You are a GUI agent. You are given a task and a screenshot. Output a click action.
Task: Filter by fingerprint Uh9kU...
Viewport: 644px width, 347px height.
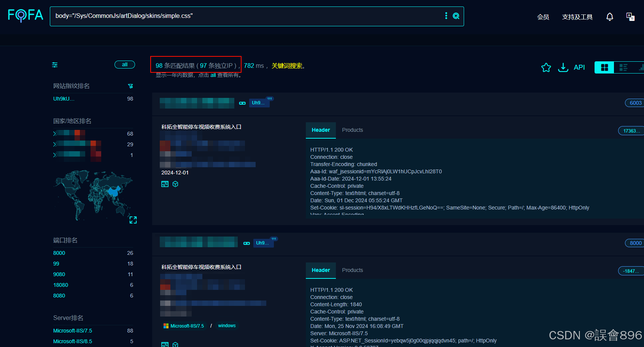click(x=64, y=99)
